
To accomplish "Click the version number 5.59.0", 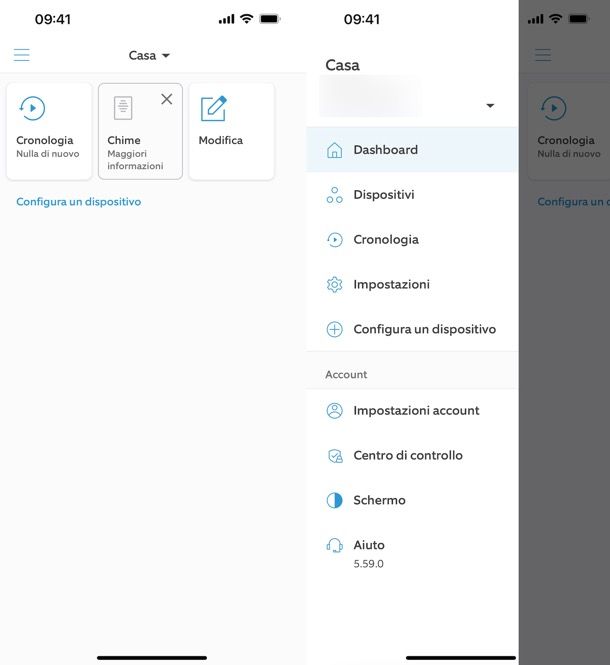I will coord(368,564).
